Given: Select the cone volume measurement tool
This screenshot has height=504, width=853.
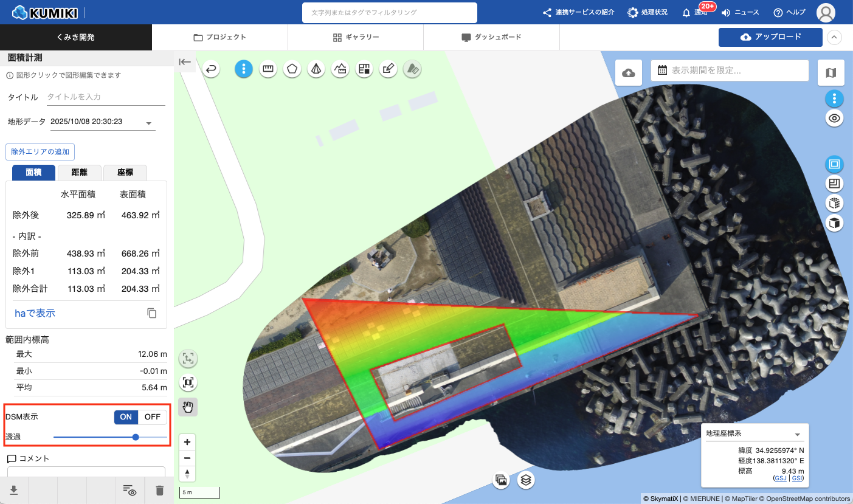Looking at the screenshot, I should click(x=316, y=69).
